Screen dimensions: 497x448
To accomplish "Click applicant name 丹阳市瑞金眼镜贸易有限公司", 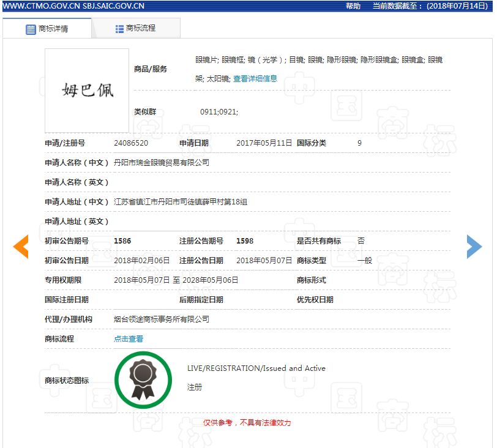I will pos(162,162).
